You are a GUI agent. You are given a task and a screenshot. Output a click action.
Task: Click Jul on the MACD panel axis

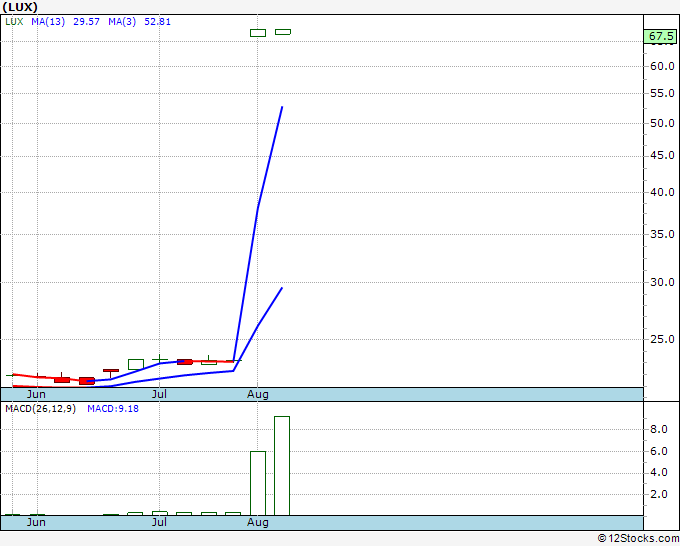pos(159,522)
